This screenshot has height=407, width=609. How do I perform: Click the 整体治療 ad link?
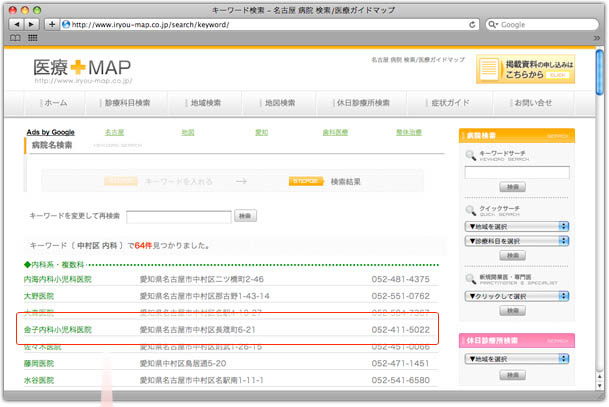click(409, 132)
